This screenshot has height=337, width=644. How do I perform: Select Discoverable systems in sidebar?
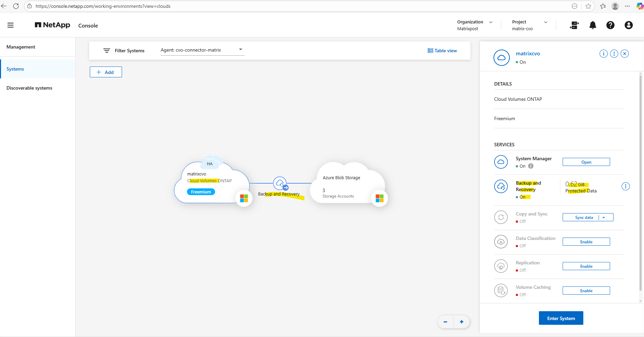point(29,88)
